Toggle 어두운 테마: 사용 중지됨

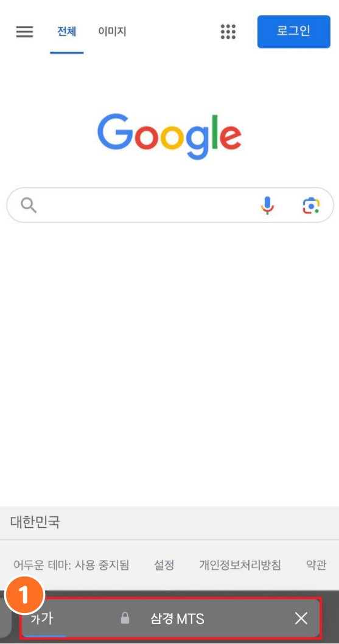[x=71, y=565]
